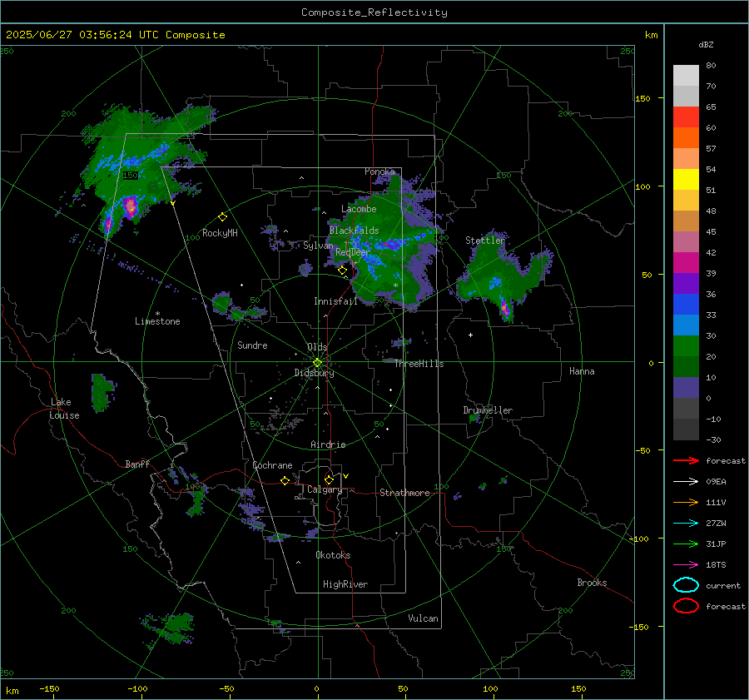Click the HighRiver label
Viewport: 749px width, 700px height.
(345, 584)
